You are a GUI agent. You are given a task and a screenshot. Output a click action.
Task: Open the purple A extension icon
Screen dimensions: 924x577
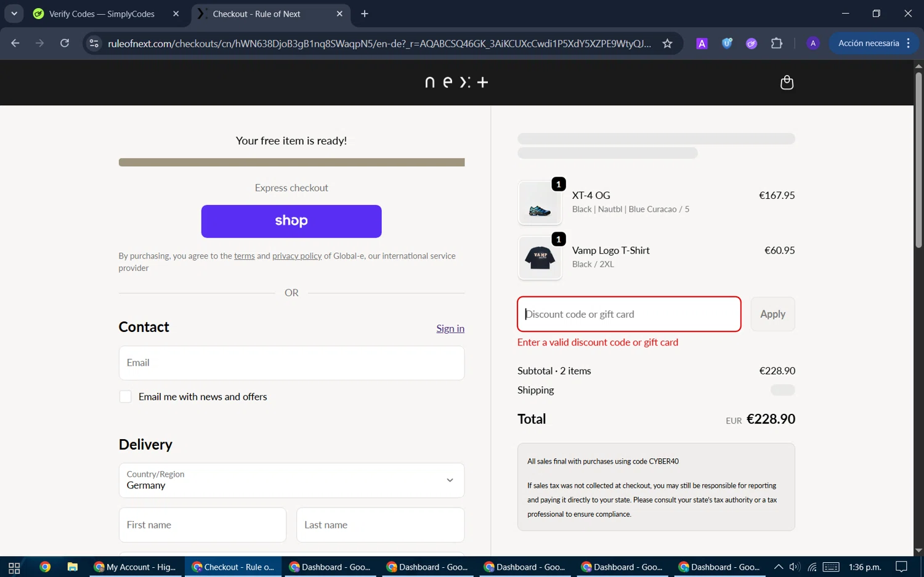[702, 43]
